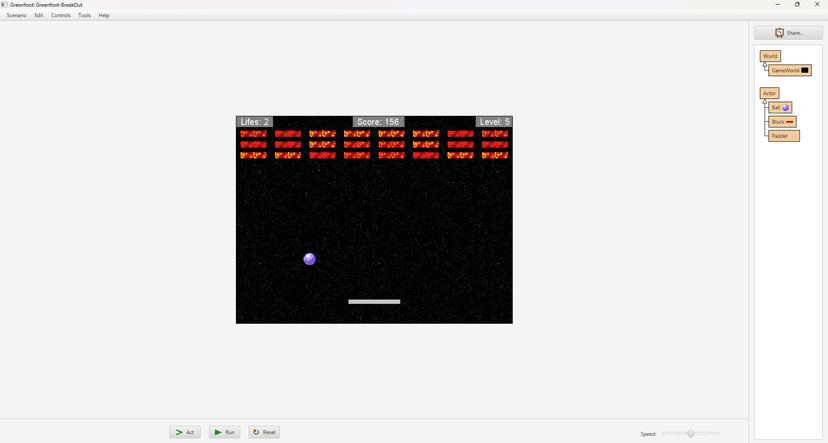
Task: Select the World class box
Action: point(770,56)
